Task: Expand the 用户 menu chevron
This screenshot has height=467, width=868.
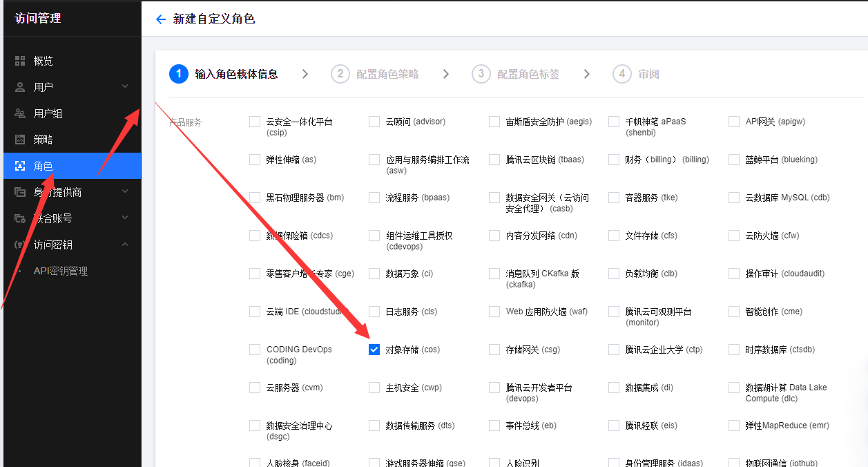Action: coord(125,86)
